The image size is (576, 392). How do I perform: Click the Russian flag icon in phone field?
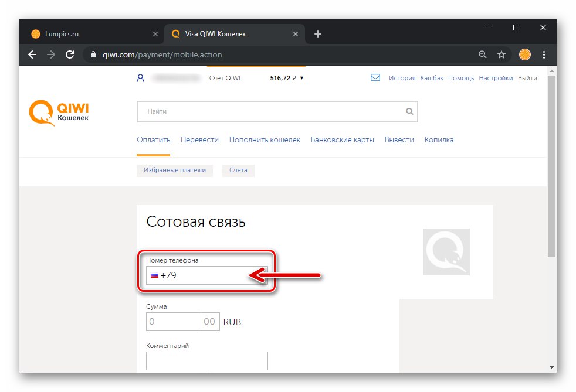[x=154, y=275]
